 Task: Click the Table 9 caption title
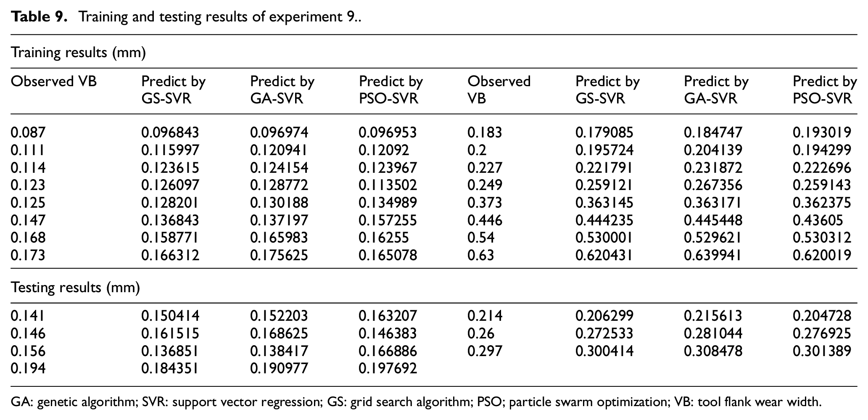coord(186,17)
